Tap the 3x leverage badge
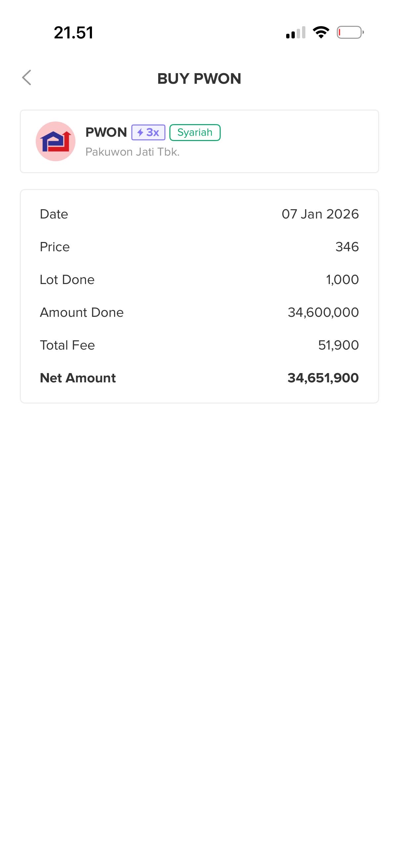399x868 pixels. click(x=148, y=132)
